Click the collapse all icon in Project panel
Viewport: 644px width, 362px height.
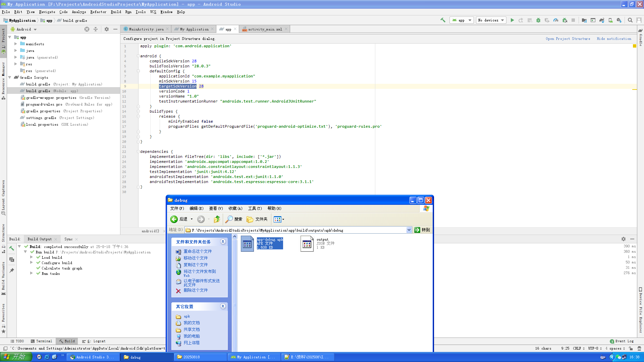click(x=96, y=29)
